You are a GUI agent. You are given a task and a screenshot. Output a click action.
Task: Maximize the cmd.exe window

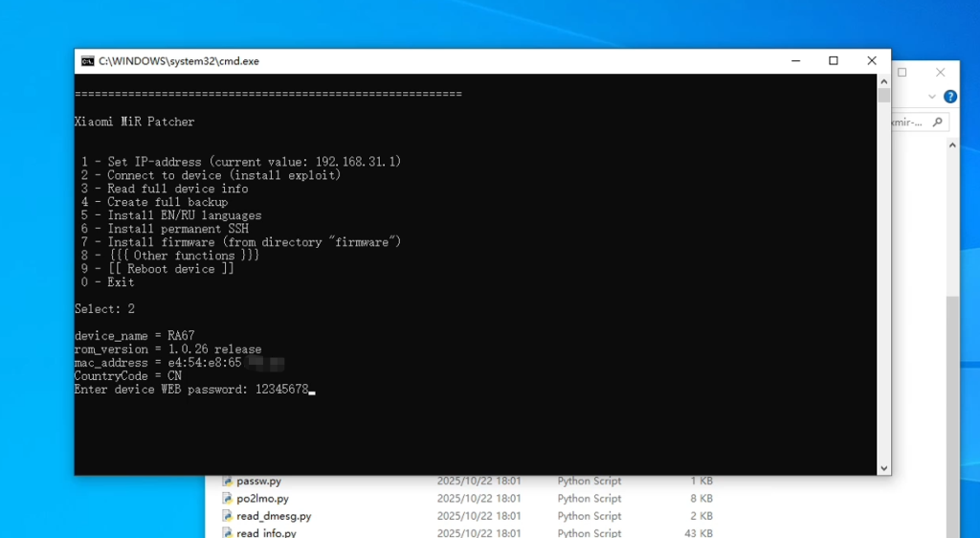pos(833,61)
